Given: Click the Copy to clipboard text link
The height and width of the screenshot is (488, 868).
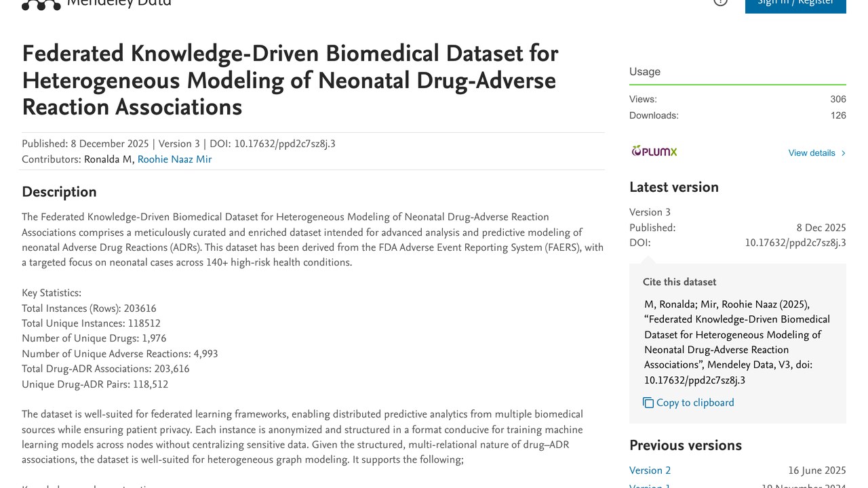Looking at the screenshot, I should coord(695,403).
